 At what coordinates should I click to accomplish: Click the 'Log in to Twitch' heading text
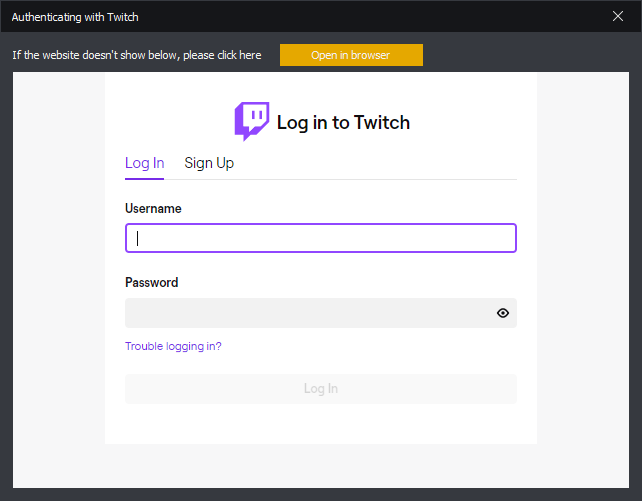(343, 122)
